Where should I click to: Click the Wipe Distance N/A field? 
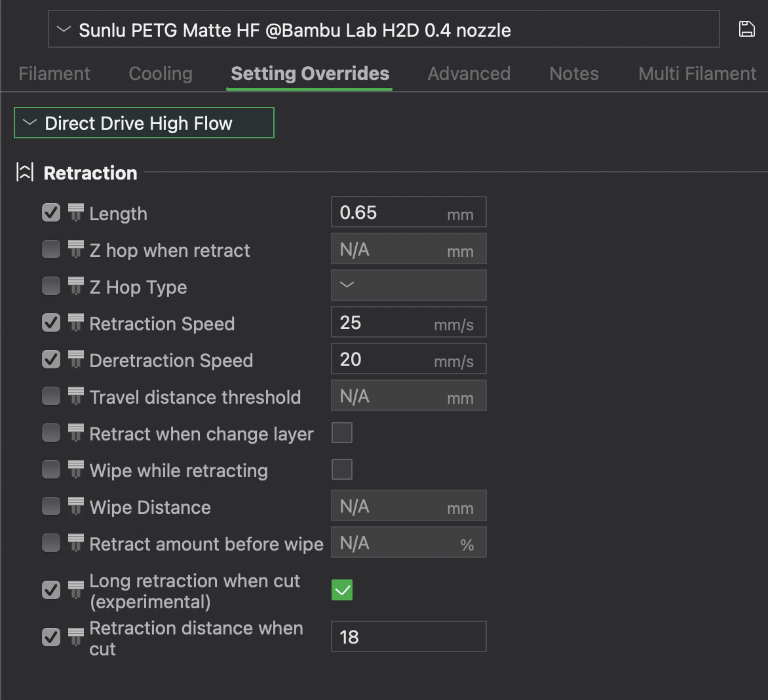(x=408, y=505)
